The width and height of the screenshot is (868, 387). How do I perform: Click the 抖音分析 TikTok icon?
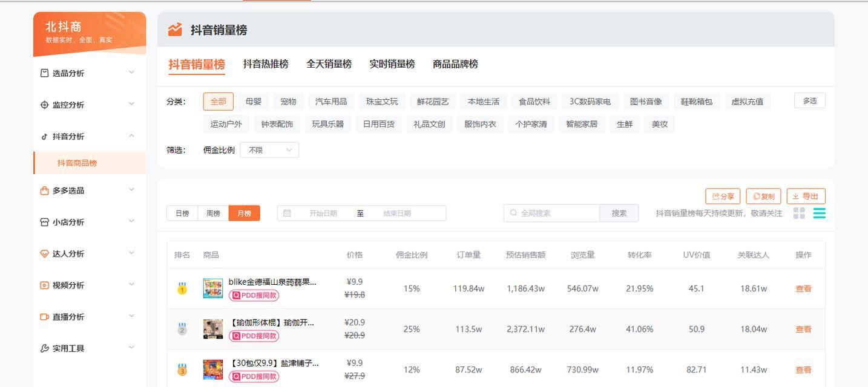44,137
